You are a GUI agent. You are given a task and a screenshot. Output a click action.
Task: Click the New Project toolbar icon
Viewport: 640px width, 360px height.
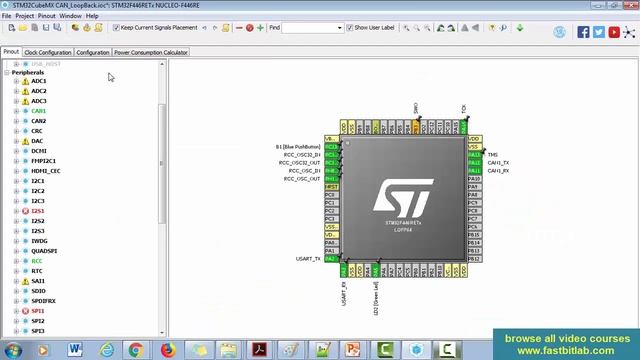[11, 28]
